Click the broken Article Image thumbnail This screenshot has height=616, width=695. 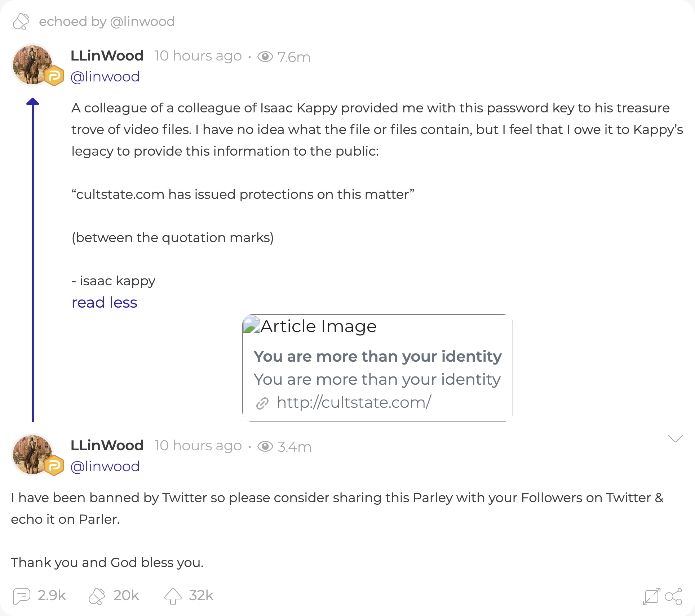(x=252, y=325)
